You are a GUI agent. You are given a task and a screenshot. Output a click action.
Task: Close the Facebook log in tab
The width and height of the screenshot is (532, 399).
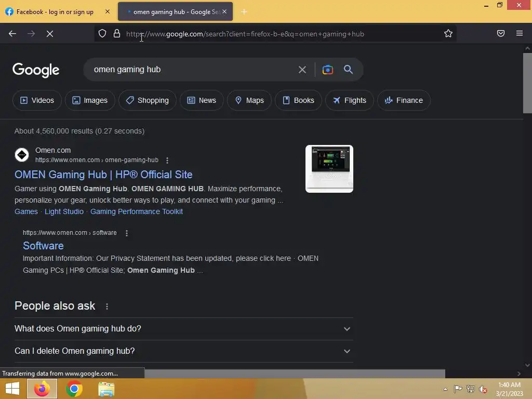tap(107, 11)
